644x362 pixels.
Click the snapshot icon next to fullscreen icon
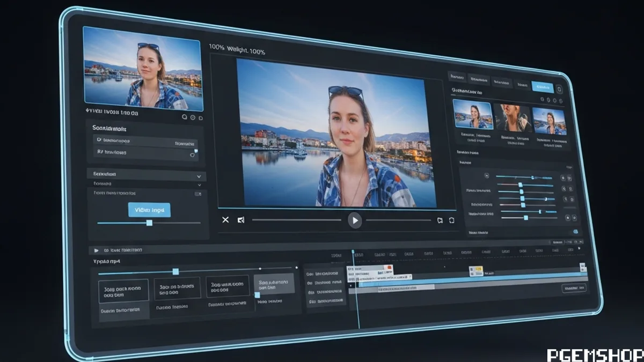tap(440, 220)
